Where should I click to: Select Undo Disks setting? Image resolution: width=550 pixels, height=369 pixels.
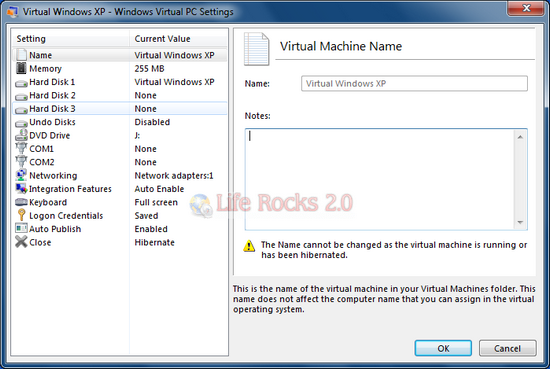click(120, 122)
